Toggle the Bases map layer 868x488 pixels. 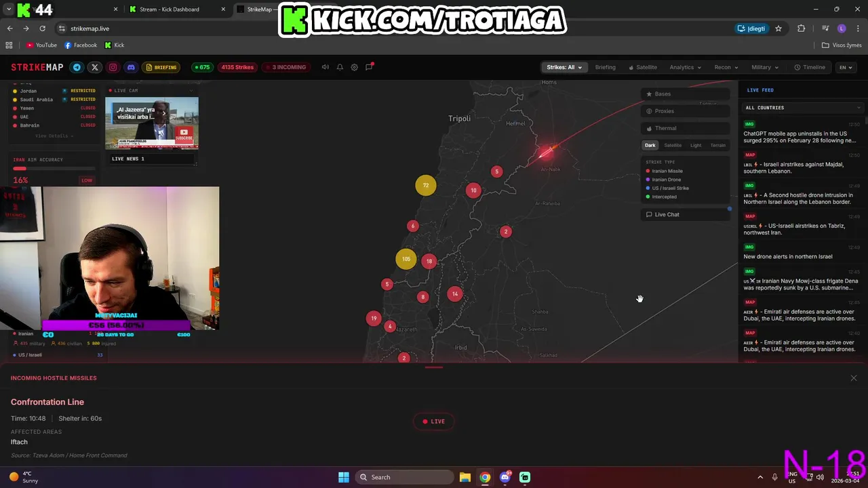pos(685,94)
